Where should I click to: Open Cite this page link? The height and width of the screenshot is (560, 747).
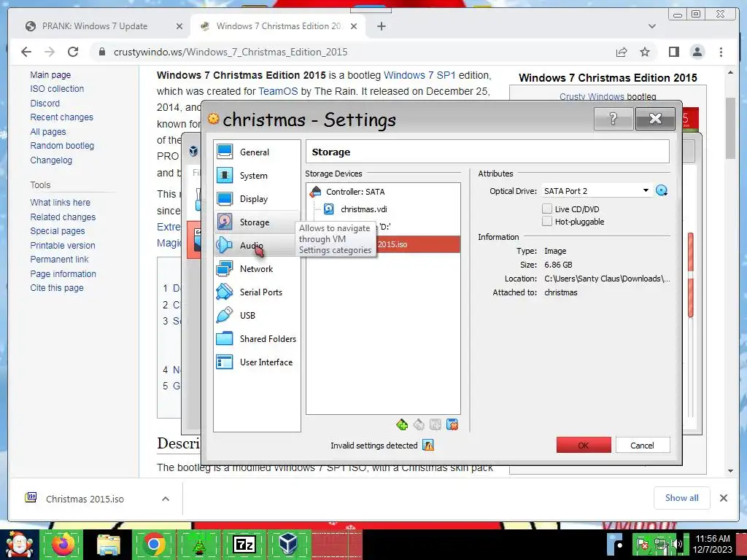click(x=57, y=287)
